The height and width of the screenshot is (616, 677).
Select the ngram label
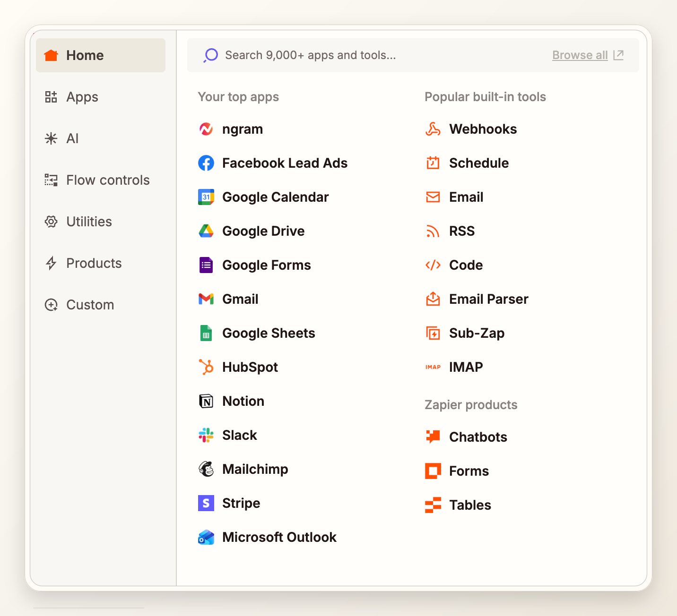[243, 129]
